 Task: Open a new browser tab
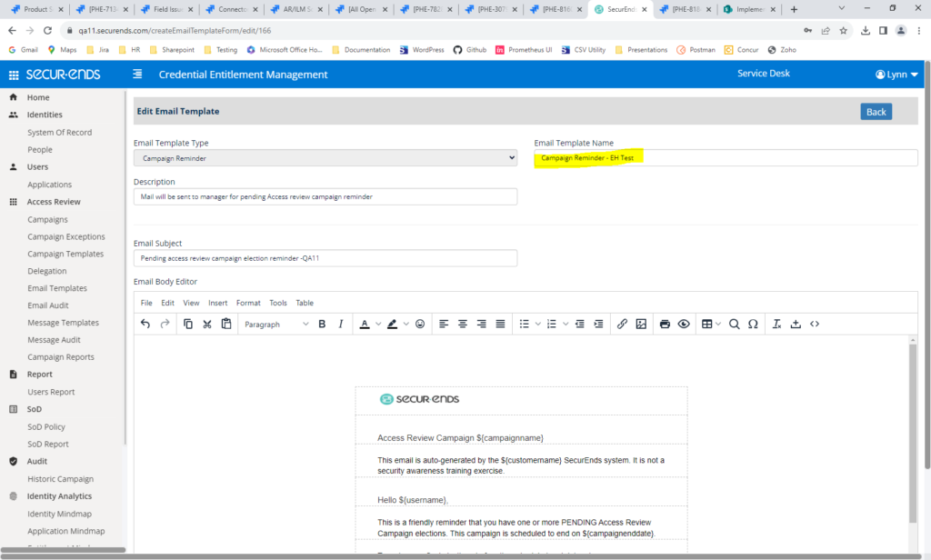tap(794, 9)
